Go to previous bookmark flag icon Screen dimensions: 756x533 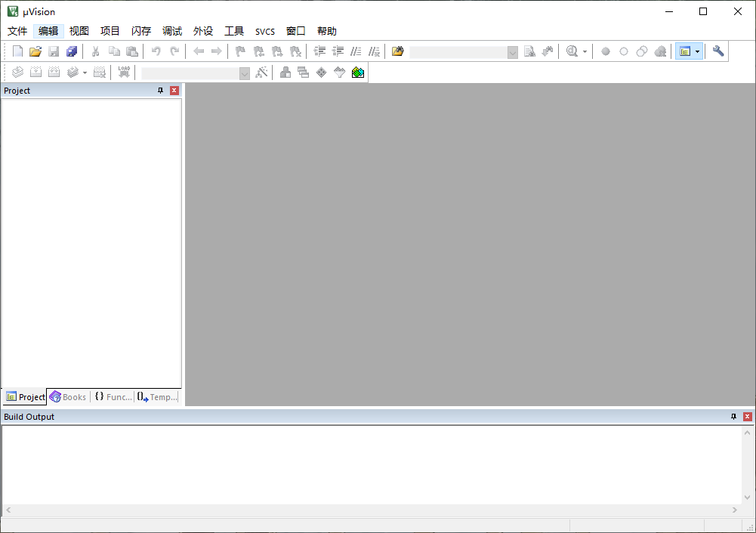coord(258,51)
